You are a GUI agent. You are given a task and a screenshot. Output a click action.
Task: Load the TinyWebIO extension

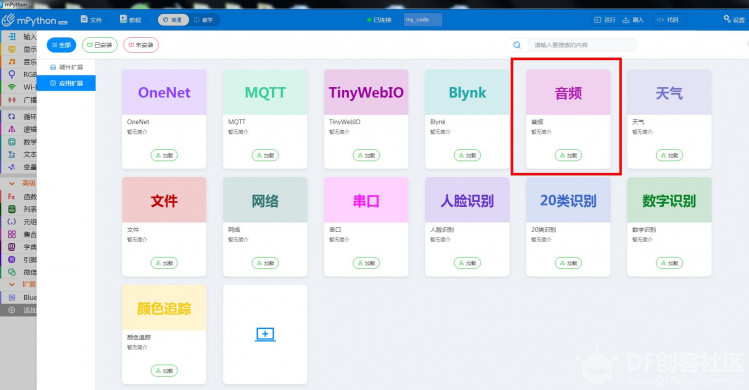(366, 155)
